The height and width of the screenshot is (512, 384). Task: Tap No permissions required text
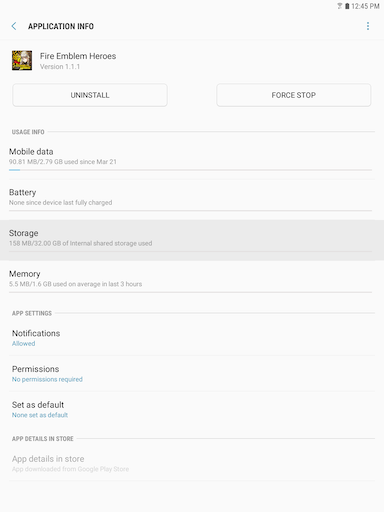(47, 379)
